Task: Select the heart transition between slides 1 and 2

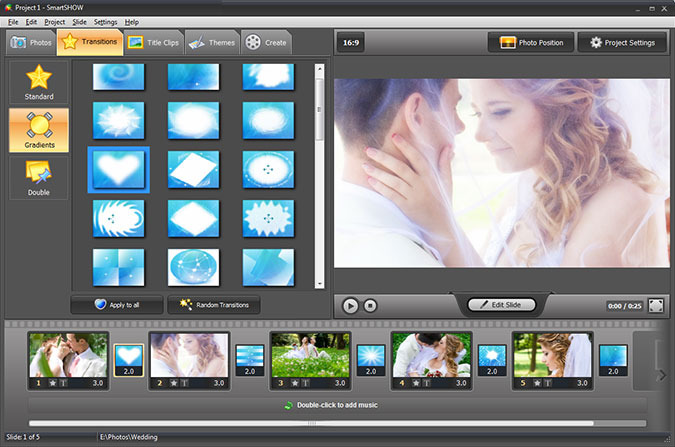Action: (x=129, y=360)
